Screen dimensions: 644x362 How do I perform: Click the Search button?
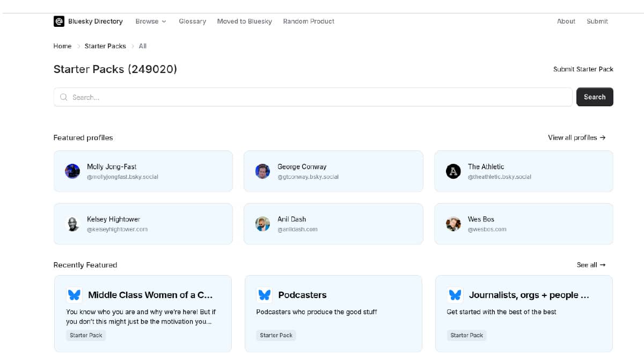[595, 97]
